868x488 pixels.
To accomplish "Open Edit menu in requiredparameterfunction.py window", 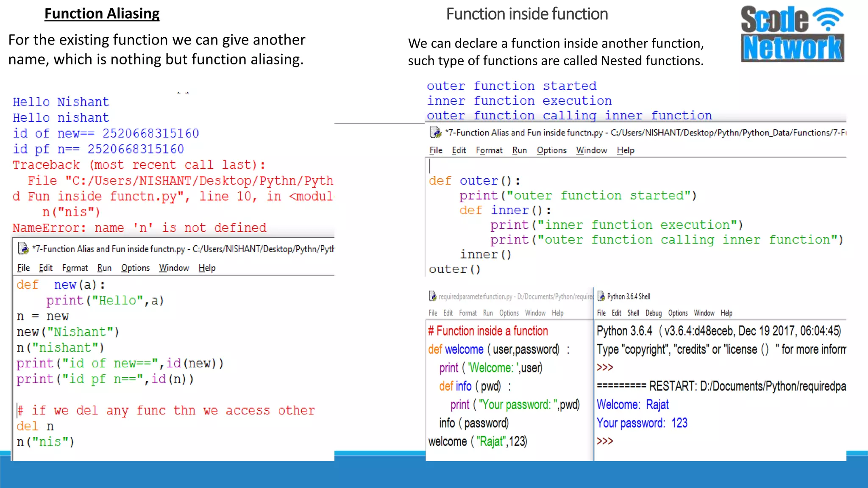I will pyautogui.click(x=448, y=313).
